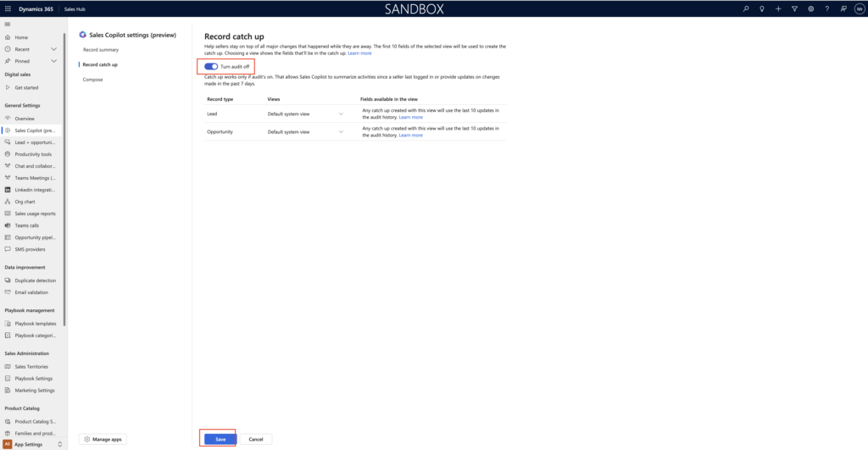Select the Compose tab
This screenshot has width=868, height=450.
[93, 80]
